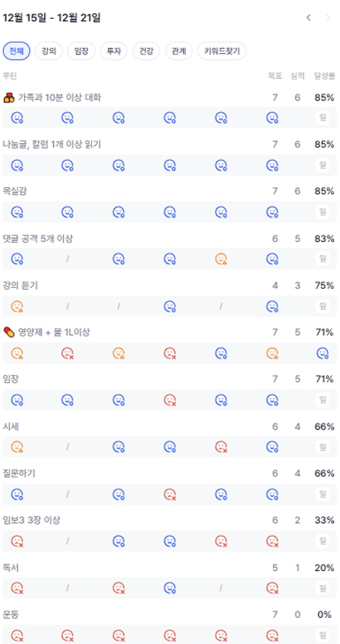Open the 영양제 + 물 1L이상 routine
Viewport: 340px width, 644px height.
tap(53, 332)
